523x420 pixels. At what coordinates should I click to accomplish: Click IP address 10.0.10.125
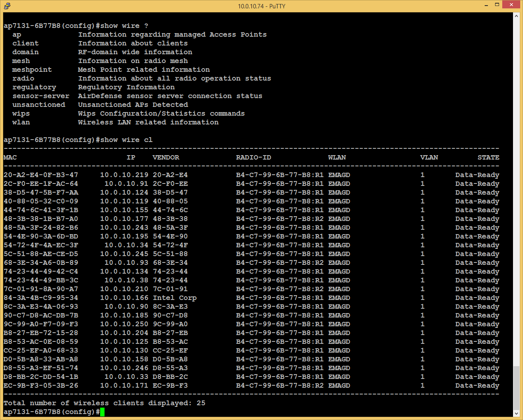tap(124, 342)
